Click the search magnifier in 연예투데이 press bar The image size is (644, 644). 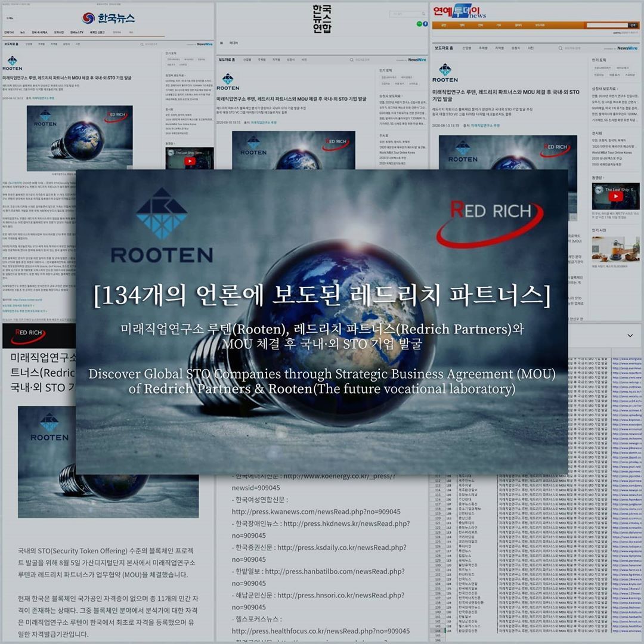[x=560, y=48]
